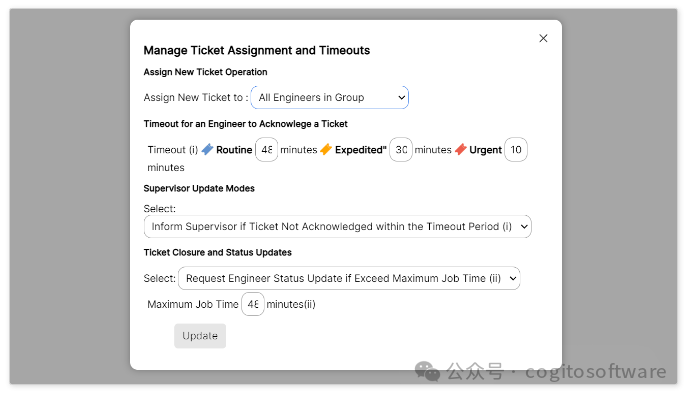
Task: Click the Expedited priority label
Action: point(360,150)
